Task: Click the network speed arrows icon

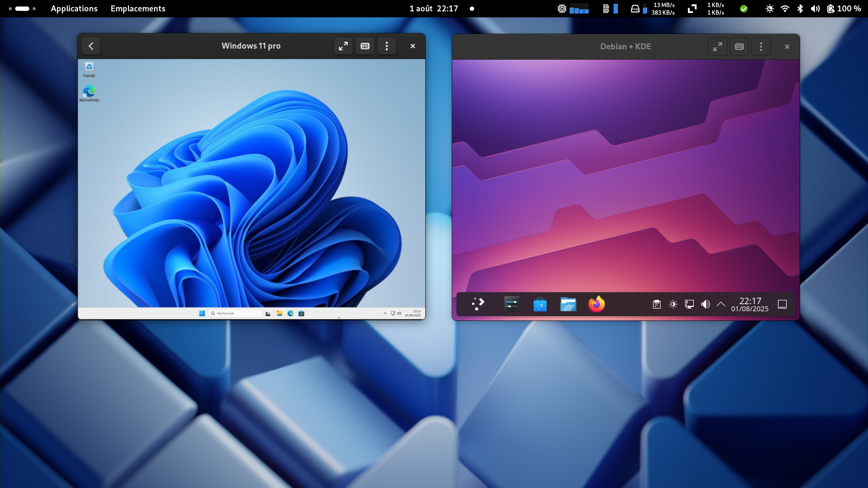Action: tap(692, 9)
